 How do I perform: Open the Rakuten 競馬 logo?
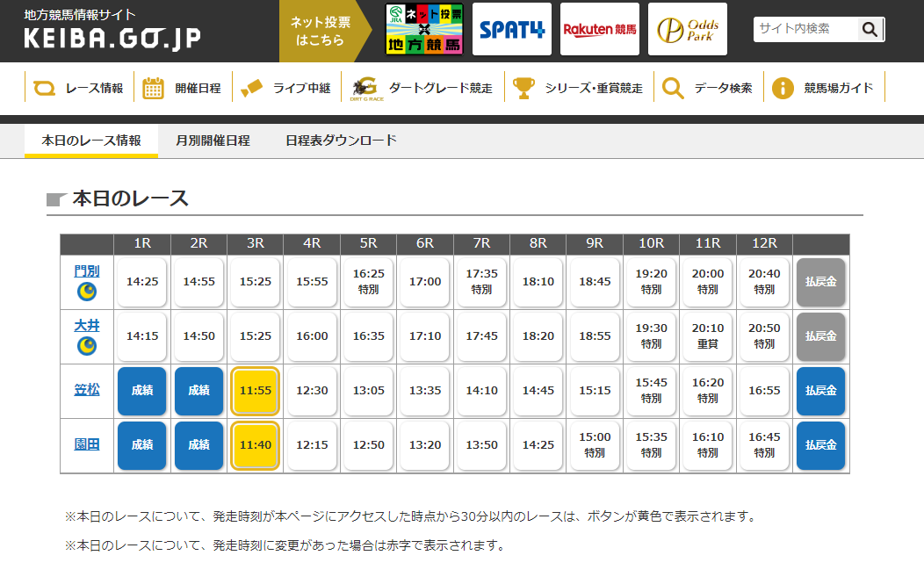pyautogui.click(x=600, y=31)
